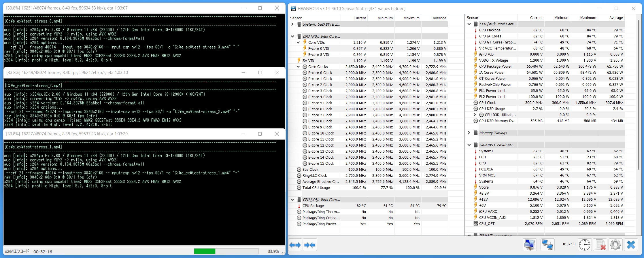Collapse the GIGABYTE Z690I AO... group

point(469,145)
